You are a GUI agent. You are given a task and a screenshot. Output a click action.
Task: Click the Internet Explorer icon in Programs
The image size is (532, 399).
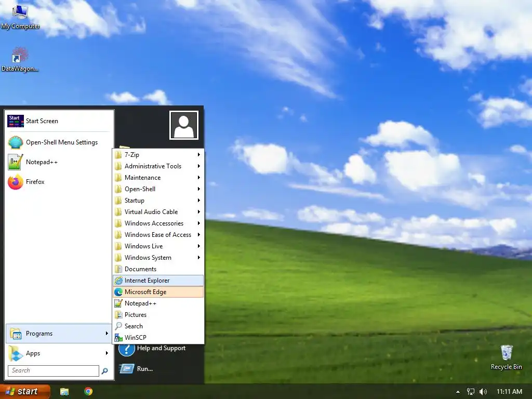click(118, 281)
